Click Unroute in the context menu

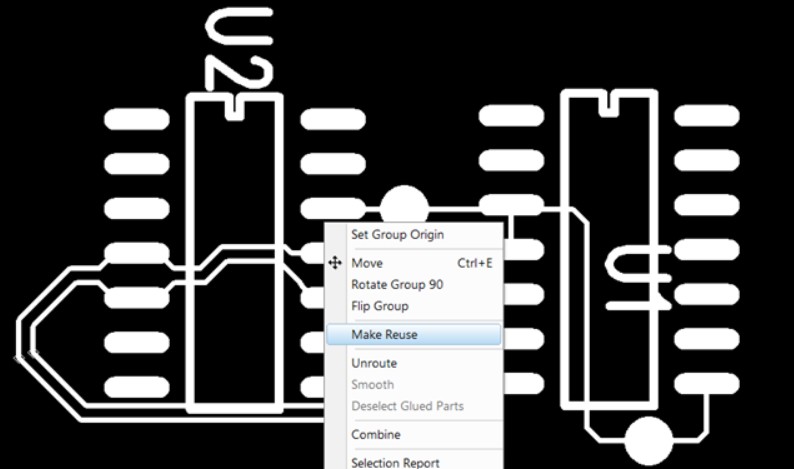[374, 364]
